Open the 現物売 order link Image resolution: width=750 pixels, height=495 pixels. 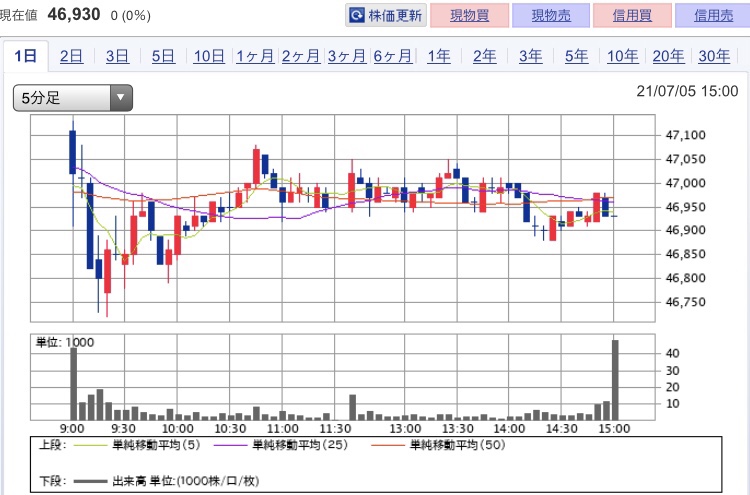551,15
